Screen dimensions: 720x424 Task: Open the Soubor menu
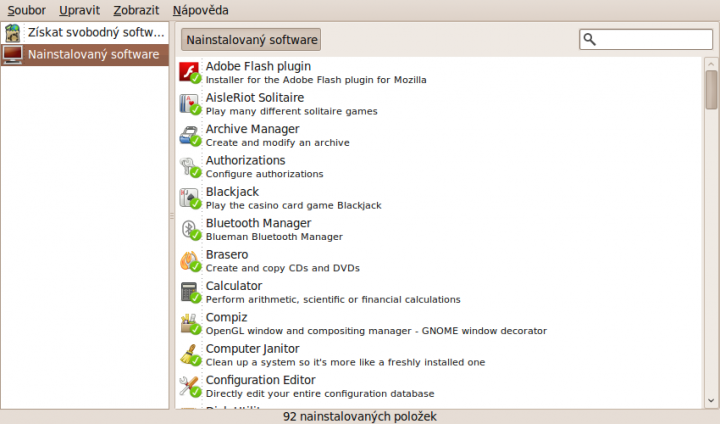click(27, 10)
